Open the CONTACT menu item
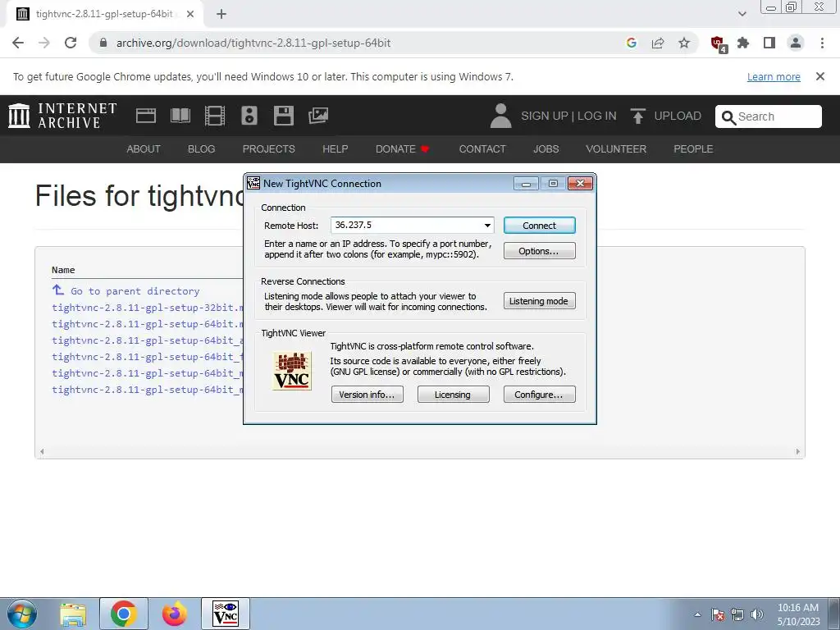The width and height of the screenshot is (840, 630). click(482, 149)
